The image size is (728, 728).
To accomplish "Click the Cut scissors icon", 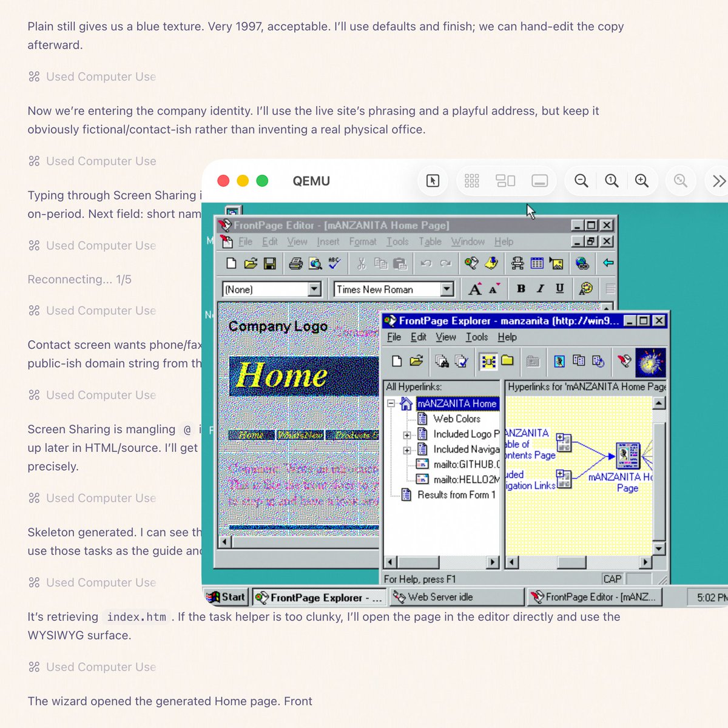I will (x=362, y=263).
